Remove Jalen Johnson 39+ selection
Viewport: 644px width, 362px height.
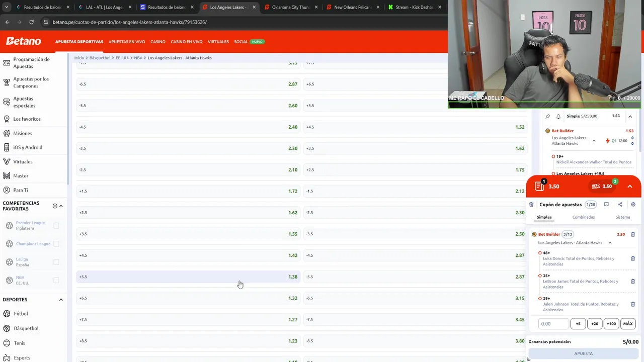click(633, 304)
